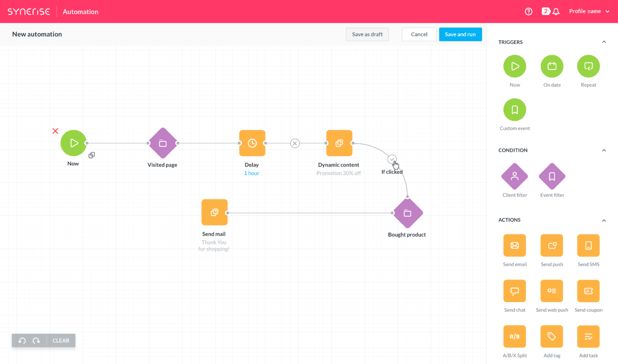Click the X connector after Delay

point(295,143)
